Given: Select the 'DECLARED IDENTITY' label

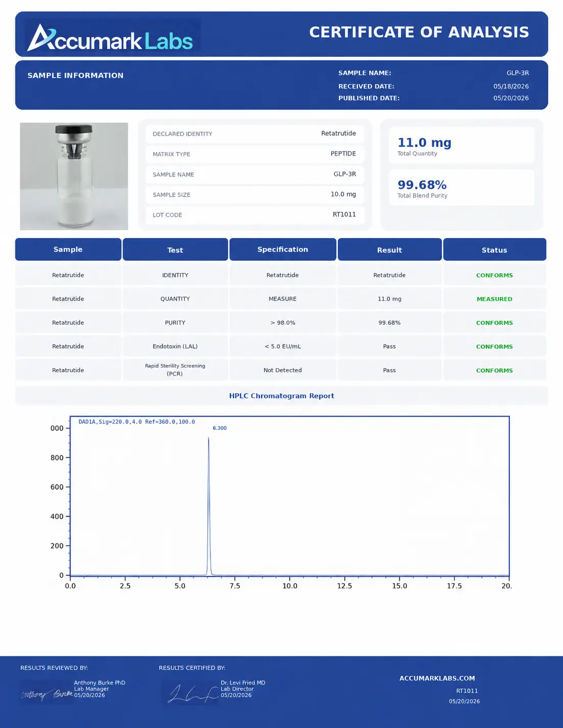Looking at the screenshot, I should tap(182, 134).
